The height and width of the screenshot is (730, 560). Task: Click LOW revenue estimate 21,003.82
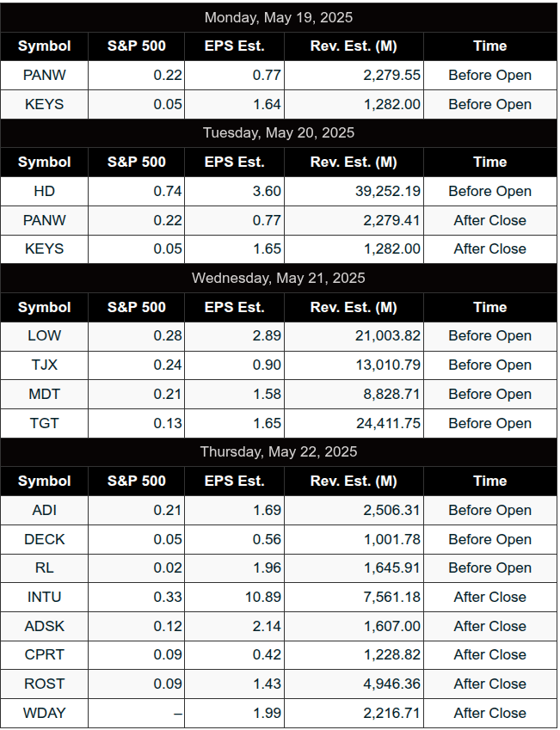click(x=388, y=335)
